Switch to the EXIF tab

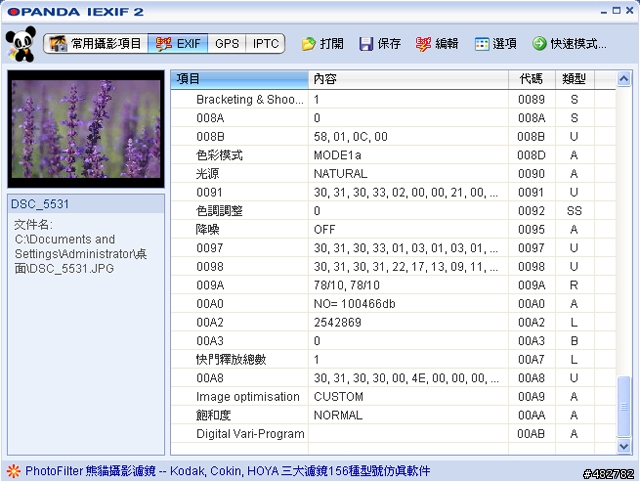(178, 43)
